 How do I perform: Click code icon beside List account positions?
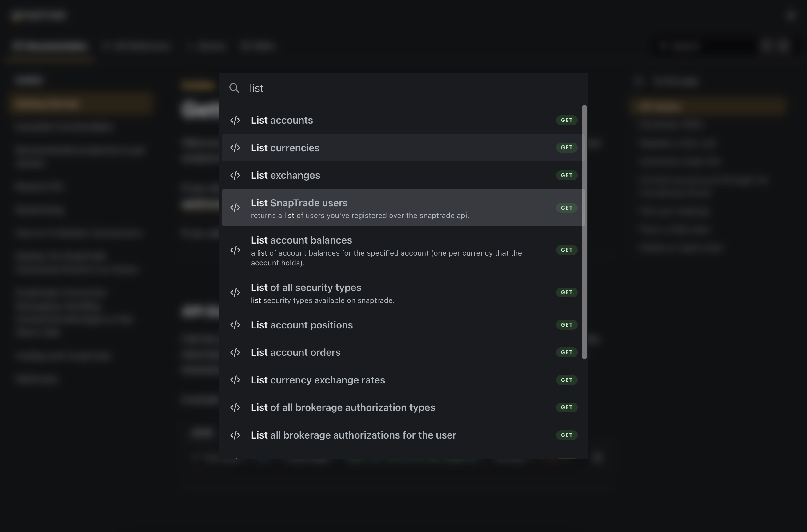[235, 325]
